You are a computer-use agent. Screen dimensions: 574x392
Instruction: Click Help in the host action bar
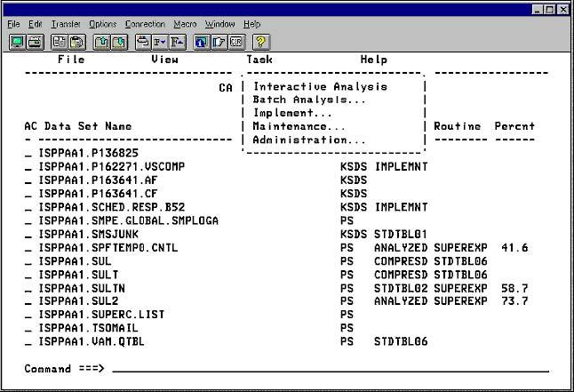coord(374,60)
